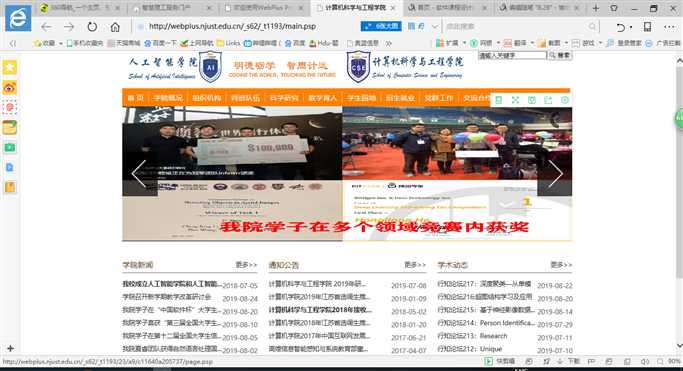The height and width of the screenshot is (371, 683).
Task: Click the yellow star sidebar icon
Action: 10,67
